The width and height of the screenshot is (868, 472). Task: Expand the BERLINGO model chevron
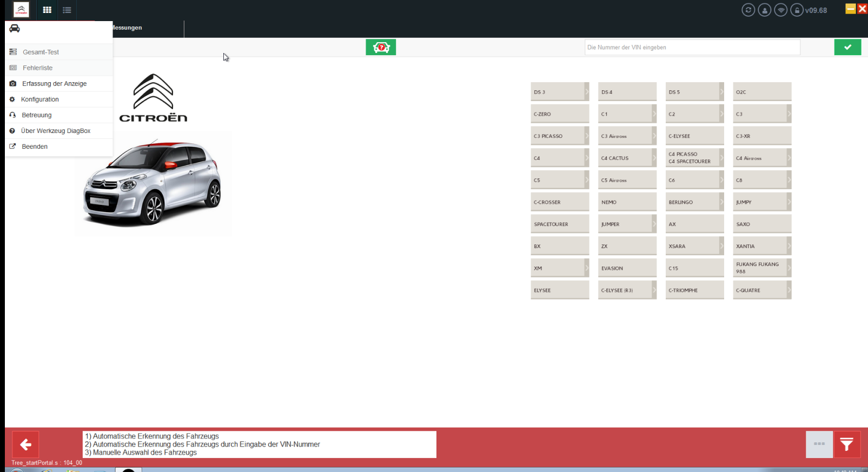point(721,202)
